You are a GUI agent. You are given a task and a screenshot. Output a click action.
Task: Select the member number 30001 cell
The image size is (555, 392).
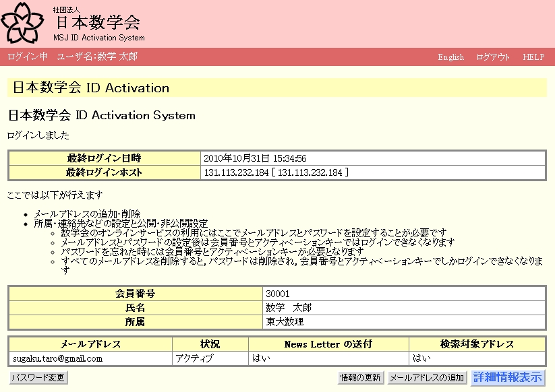tap(278, 294)
